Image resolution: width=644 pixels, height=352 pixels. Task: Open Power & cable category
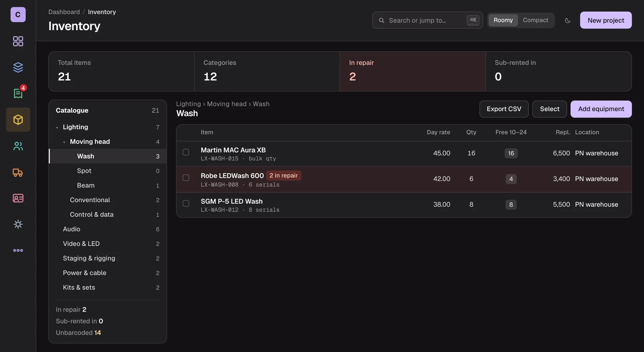point(108,273)
